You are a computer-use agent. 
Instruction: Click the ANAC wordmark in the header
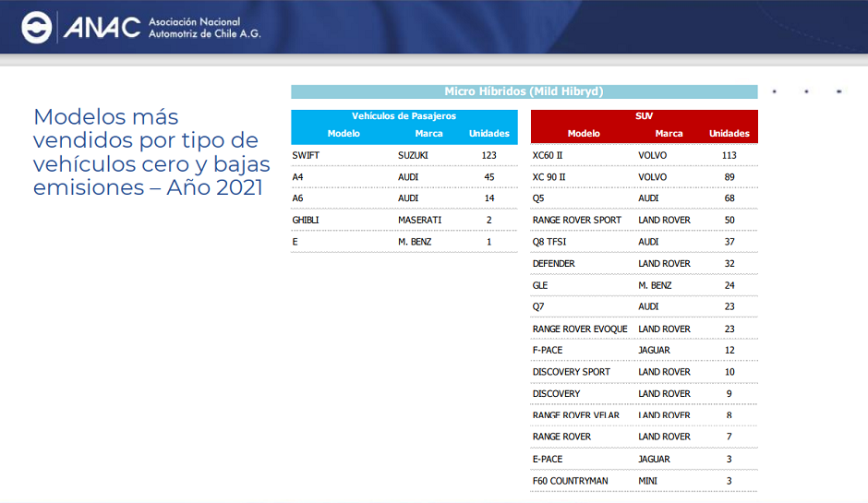click(102, 27)
